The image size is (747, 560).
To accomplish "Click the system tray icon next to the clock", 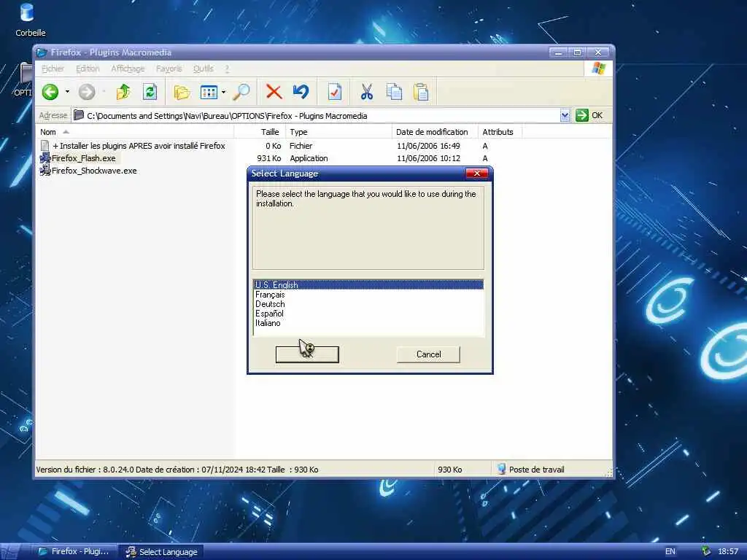I will (706, 551).
